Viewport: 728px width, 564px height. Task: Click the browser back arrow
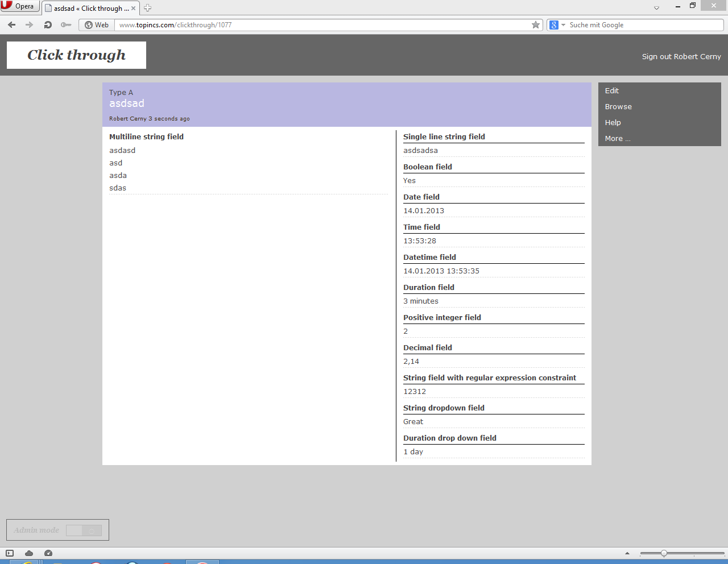(x=11, y=25)
